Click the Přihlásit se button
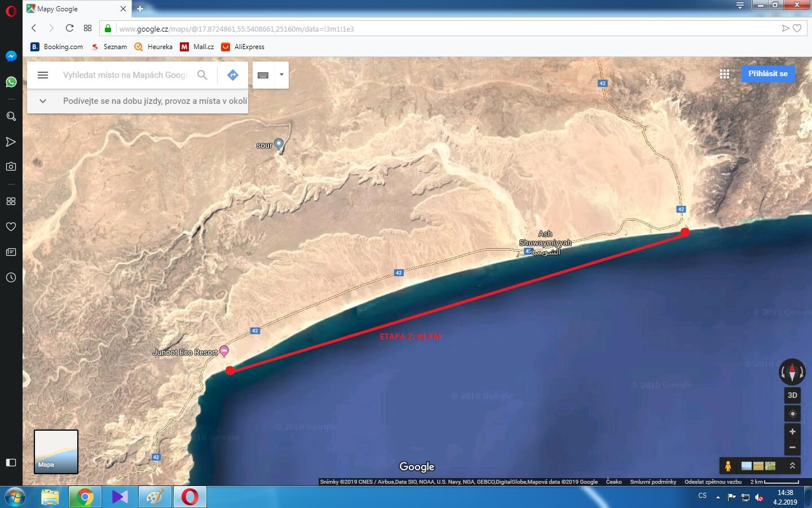 [x=767, y=74]
